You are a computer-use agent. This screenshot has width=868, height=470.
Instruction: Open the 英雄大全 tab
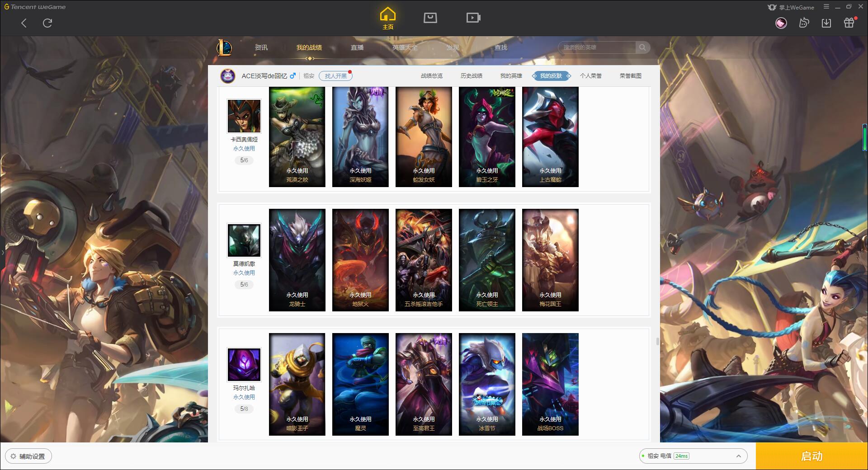tap(405, 47)
